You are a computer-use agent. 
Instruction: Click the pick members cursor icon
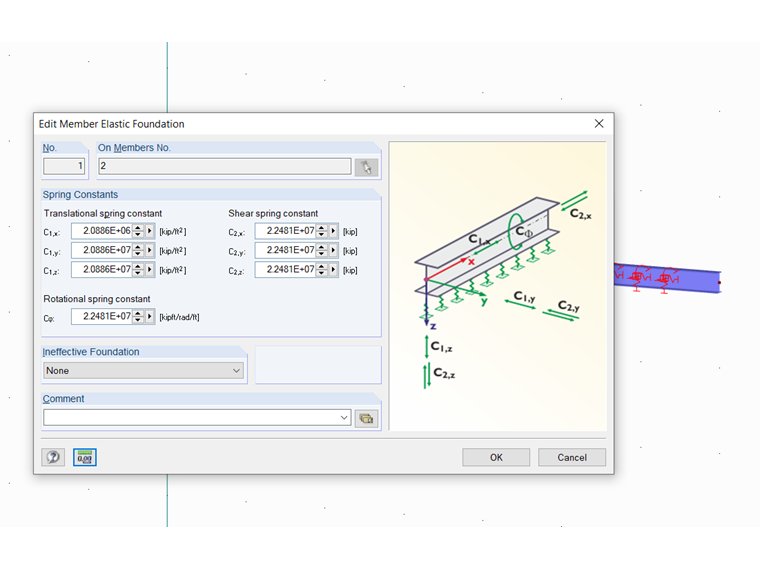tap(366, 167)
